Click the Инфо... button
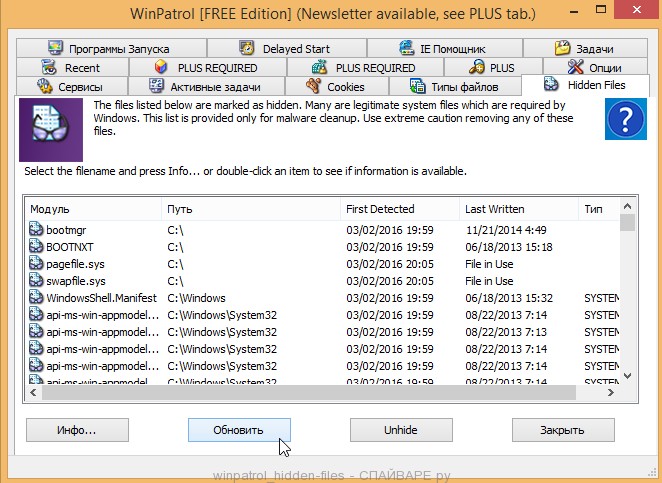 77,430
